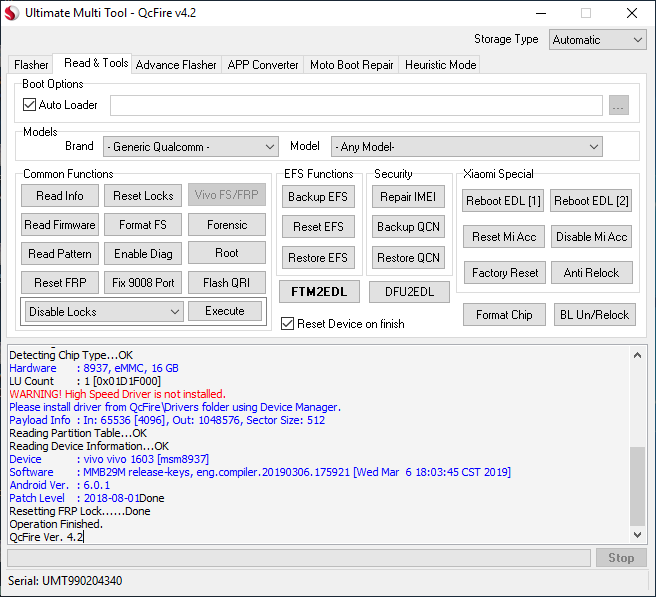Click the Execute button
The image size is (656, 597).
point(225,311)
